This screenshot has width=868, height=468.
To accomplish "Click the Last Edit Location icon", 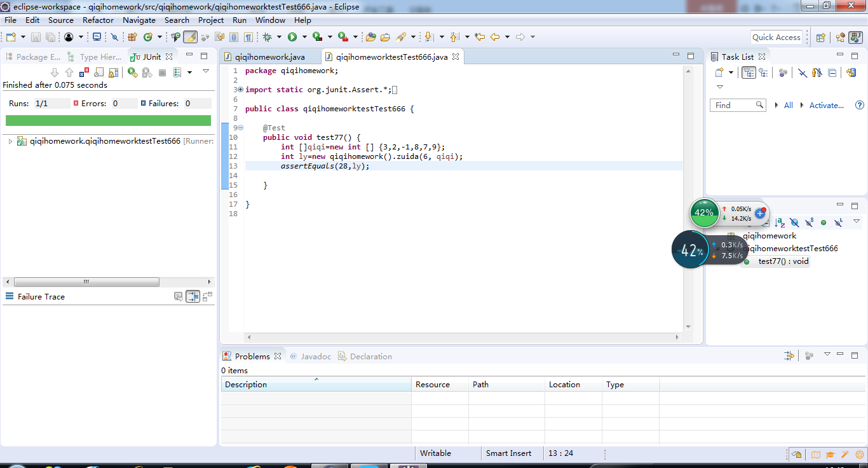I will click(x=480, y=37).
